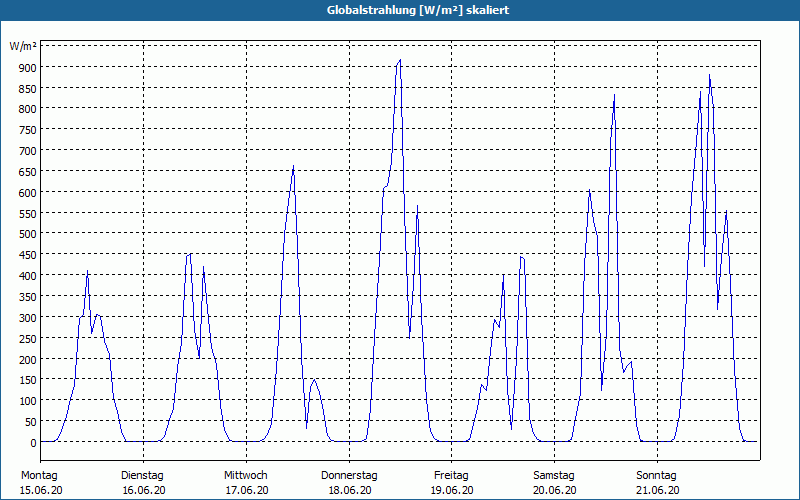The image size is (800, 500).
Task: Click the 100 y-axis value
Action: click(28, 401)
